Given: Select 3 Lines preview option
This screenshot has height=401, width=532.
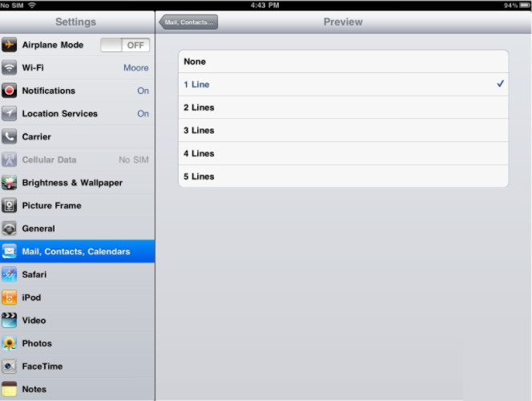Looking at the screenshot, I should pos(343,131).
